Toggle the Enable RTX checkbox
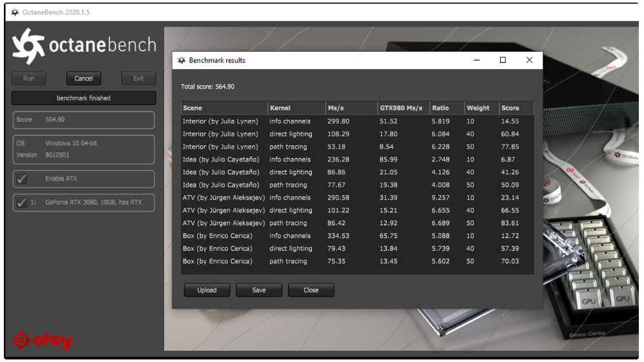Screen dimensions: 644x362 pos(22,179)
